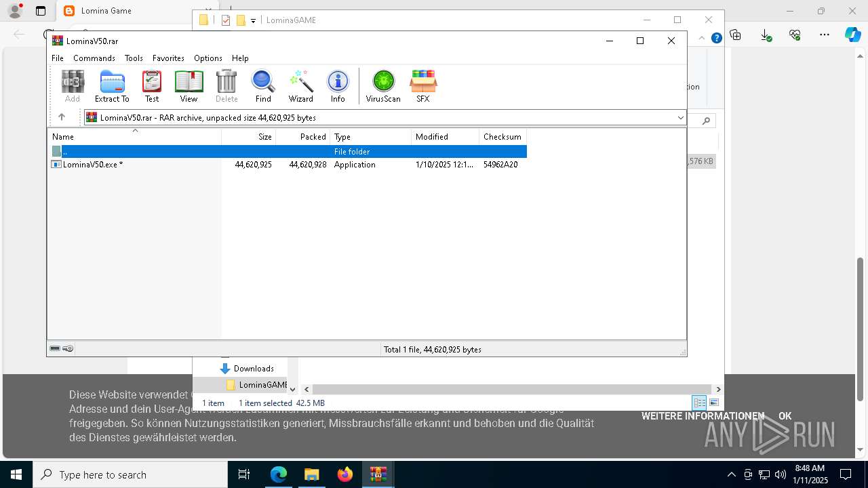This screenshot has width=868, height=488.
Task: Click the Delete toolbar icon
Action: pyautogui.click(x=226, y=86)
